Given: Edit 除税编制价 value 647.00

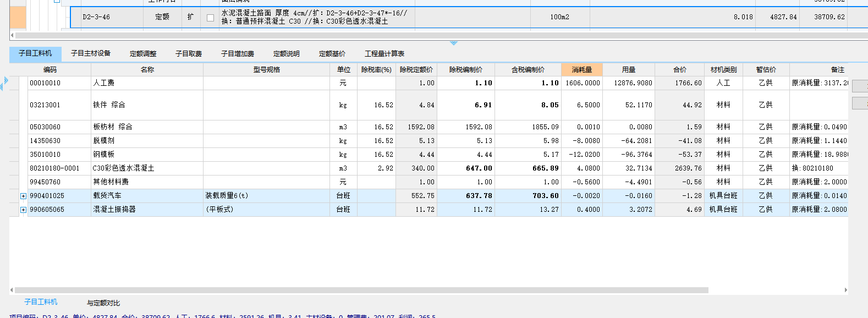Looking at the screenshot, I should [466, 168].
